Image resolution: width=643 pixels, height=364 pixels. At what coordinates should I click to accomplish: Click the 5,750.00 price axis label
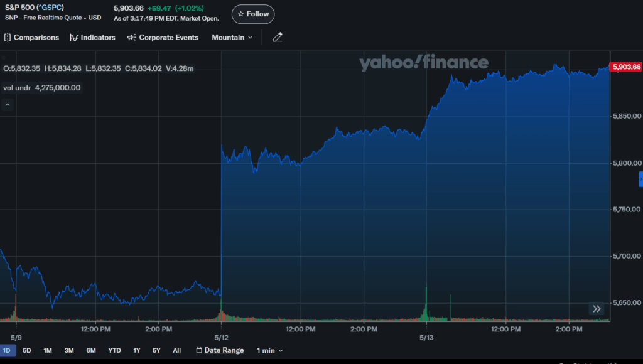[x=627, y=210]
